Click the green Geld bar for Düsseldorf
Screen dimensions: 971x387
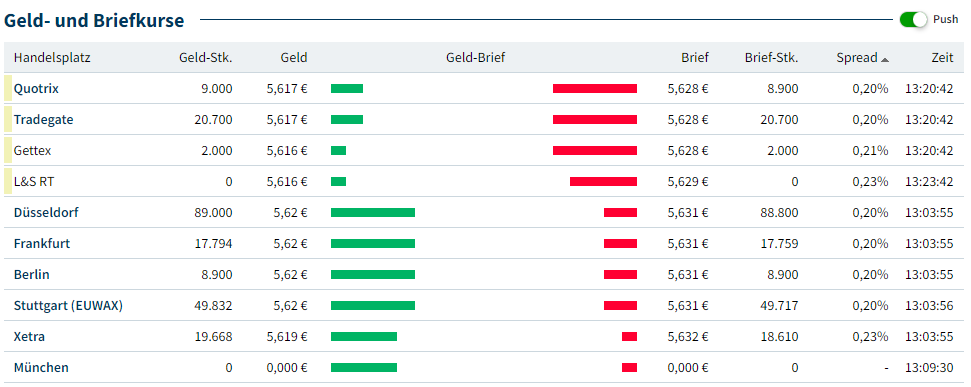(373, 212)
